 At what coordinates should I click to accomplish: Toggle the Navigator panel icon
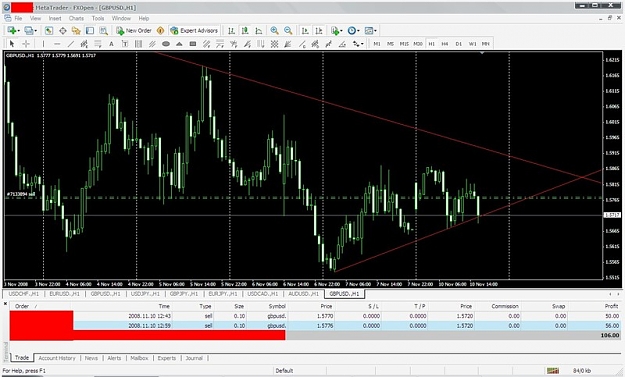click(x=76, y=30)
